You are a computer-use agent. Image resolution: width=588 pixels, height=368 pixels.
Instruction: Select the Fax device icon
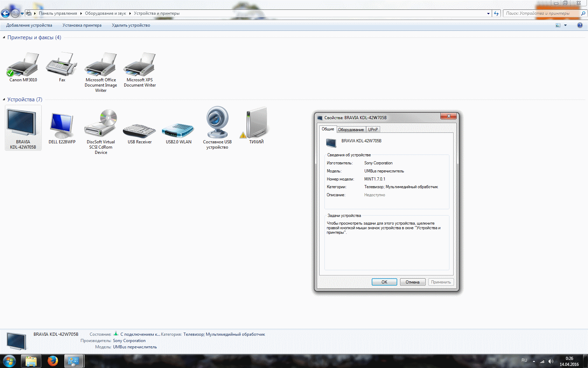[x=62, y=64]
